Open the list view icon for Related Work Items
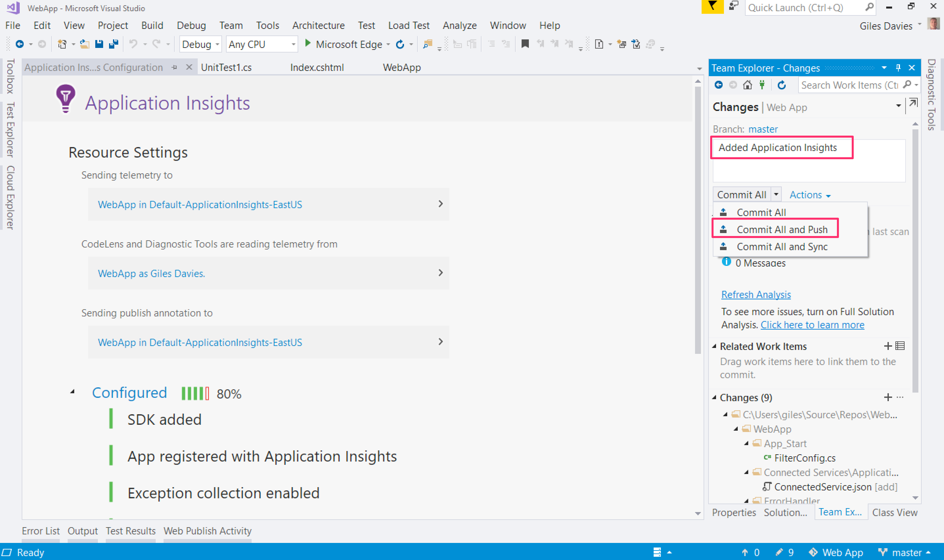 coord(900,346)
